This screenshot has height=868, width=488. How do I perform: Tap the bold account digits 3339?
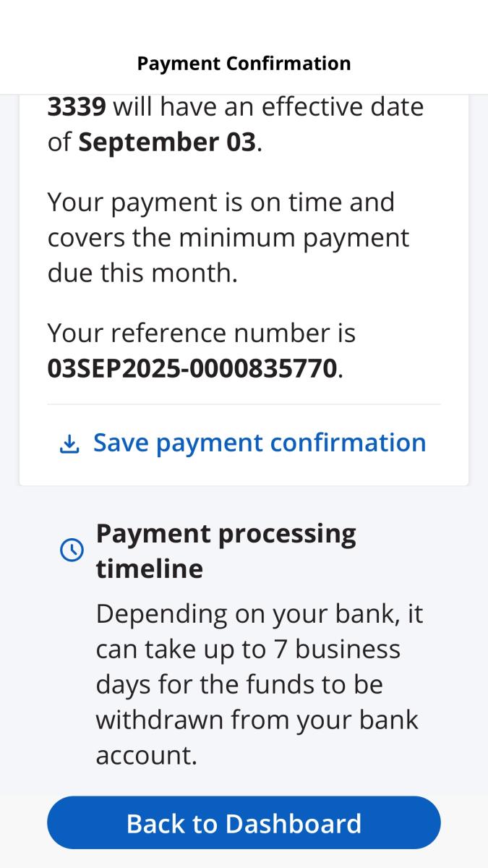coord(77,107)
